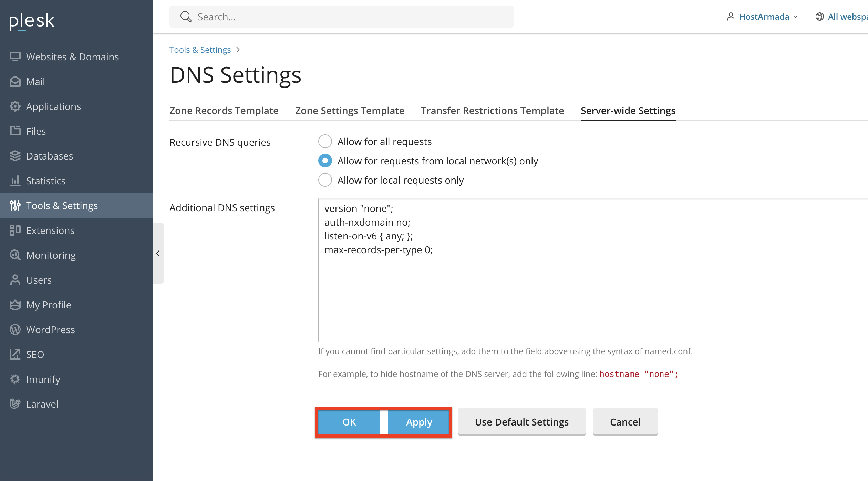
Task: Follow the Tools & Settings breadcrumb link
Action: [x=200, y=50]
